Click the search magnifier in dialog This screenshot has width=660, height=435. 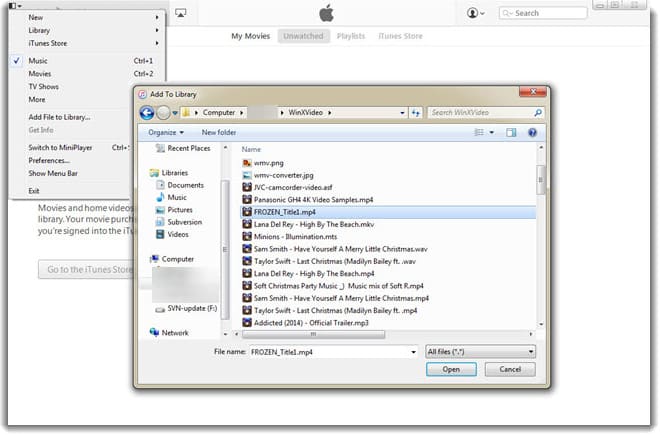538,113
